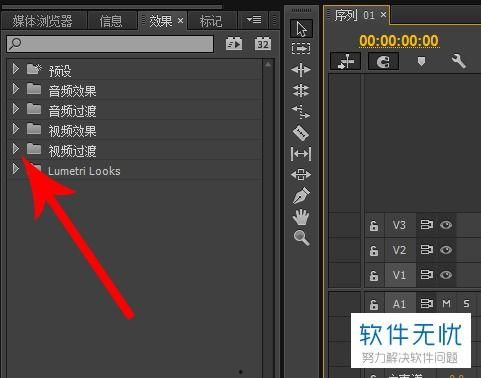481x378 pixels.
Task: Open timeline wrench settings
Action: click(x=458, y=61)
